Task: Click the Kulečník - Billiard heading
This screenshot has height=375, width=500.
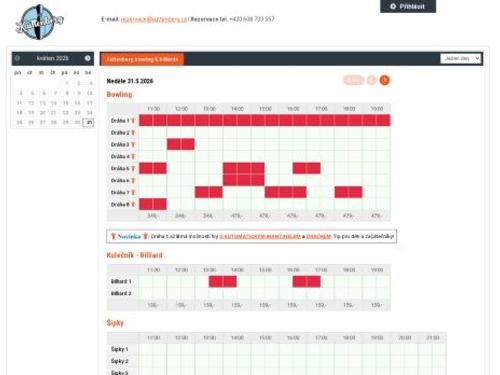Action: pos(134,255)
